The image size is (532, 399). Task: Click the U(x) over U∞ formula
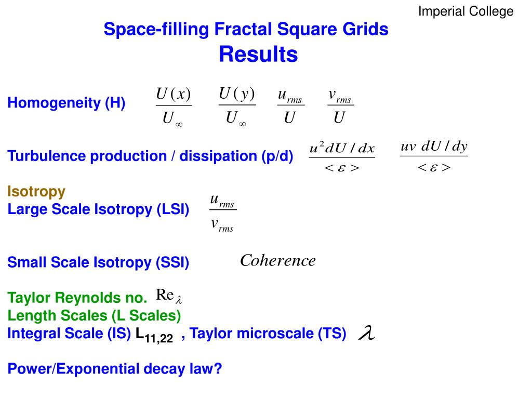pyautogui.click(x=174, y=107)
